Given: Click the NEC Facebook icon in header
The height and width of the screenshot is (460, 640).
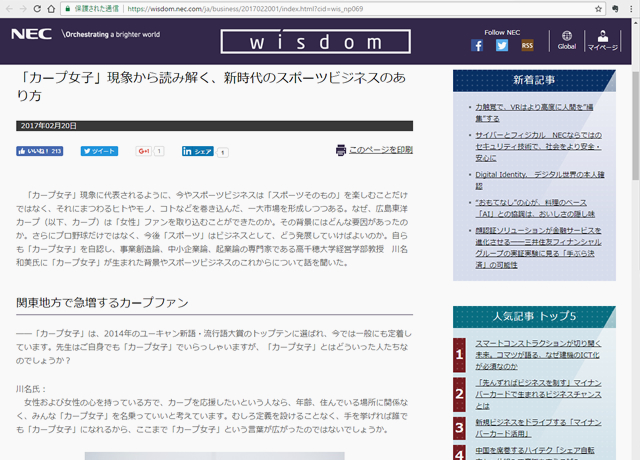Looking at the screenshot, I should [x=477, y=45].
